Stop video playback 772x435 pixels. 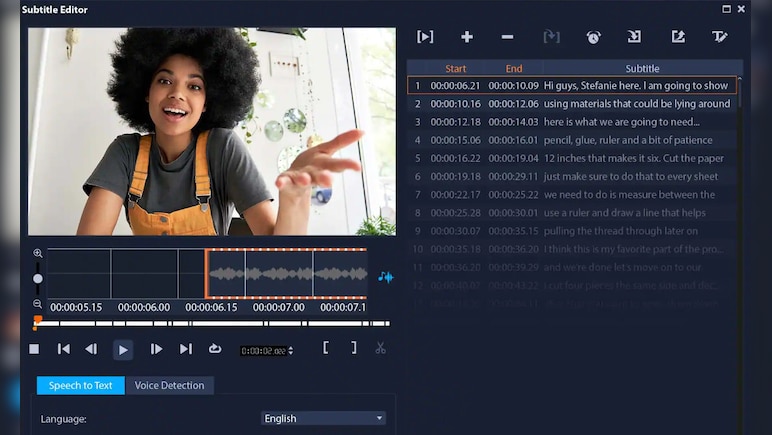coord(34,349)
